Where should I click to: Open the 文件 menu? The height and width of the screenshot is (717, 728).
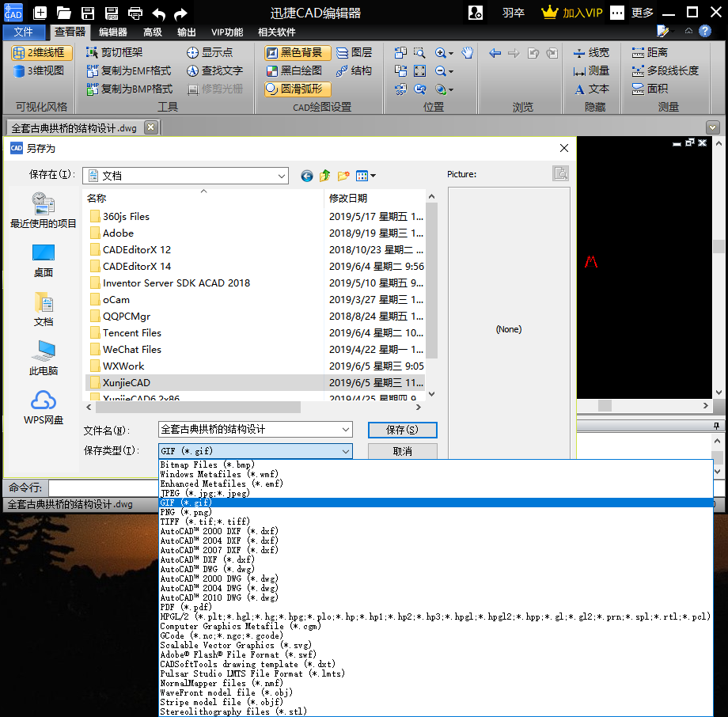click(x=23, y=32)
